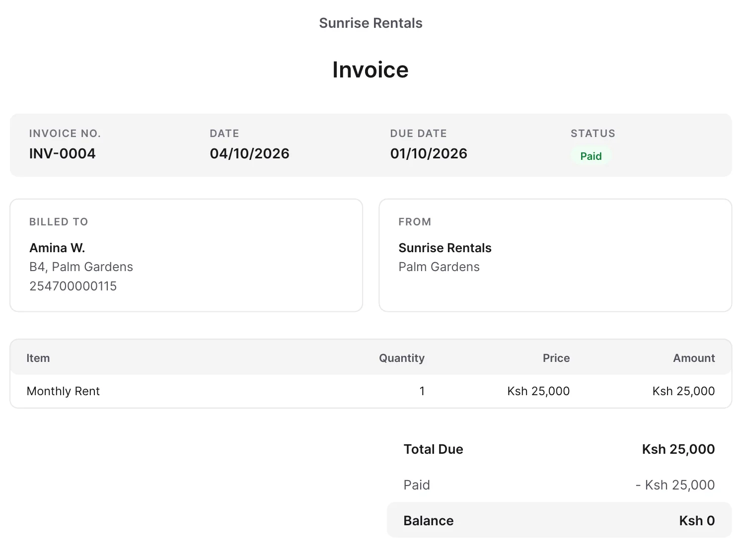Click the invoice date 04/10/2026
Screen dimensions: 742x560
249,153
